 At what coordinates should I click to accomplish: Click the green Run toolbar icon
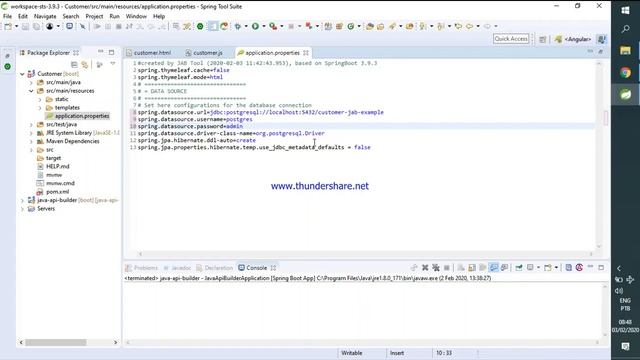coord(255,27)
